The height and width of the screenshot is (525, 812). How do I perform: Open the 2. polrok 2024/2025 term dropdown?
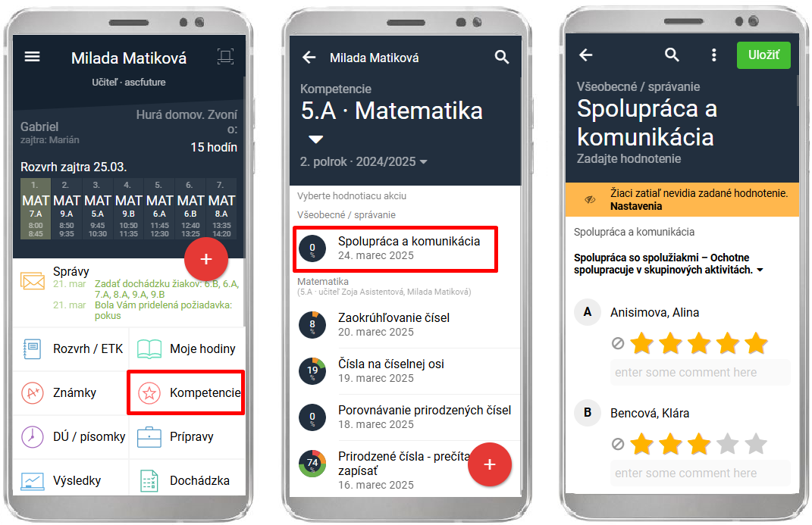363,162
